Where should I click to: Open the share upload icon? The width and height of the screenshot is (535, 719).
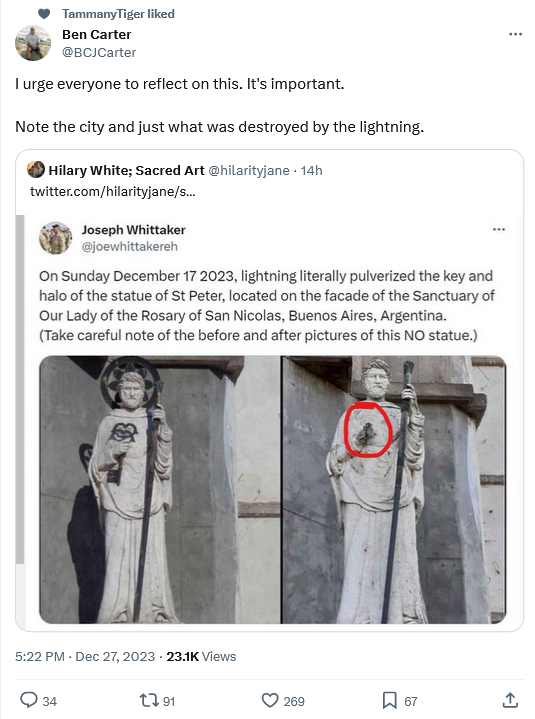pyautogui.click(x=510, y=700)
